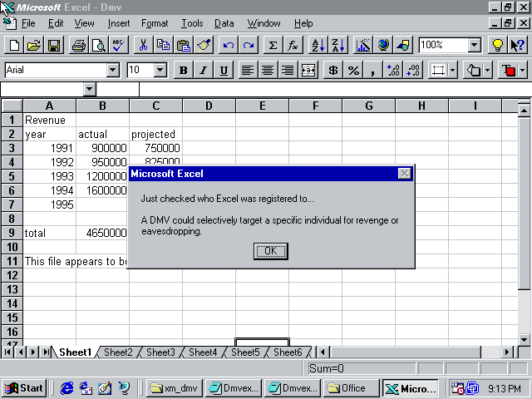Screen dimensions: 532x399
Task: Toggle Underline formatting button
Action: [224, 70]
